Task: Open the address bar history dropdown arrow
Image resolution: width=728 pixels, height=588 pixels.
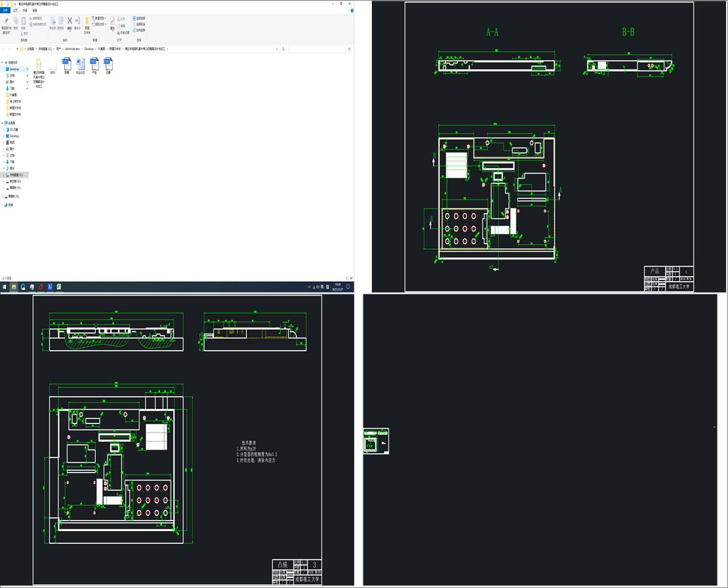Action: click(277, 49)
